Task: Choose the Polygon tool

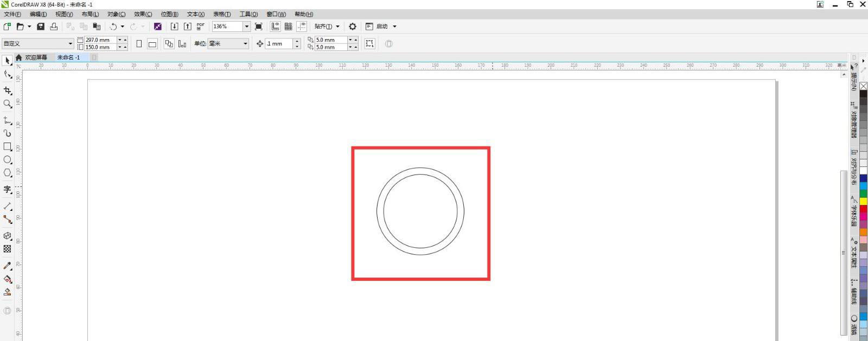Action: [8, 173]
